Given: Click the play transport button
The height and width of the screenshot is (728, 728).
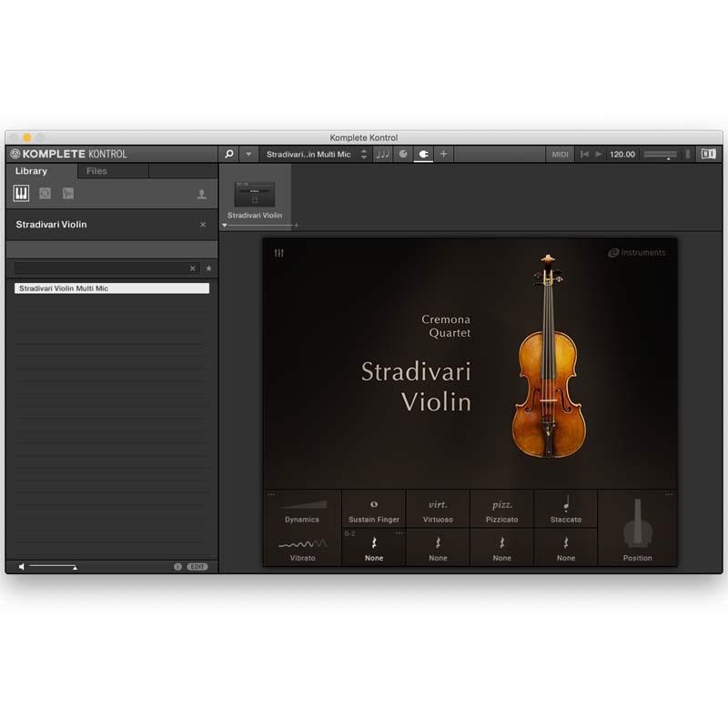Looking at the screenshot, I should 599,154.
